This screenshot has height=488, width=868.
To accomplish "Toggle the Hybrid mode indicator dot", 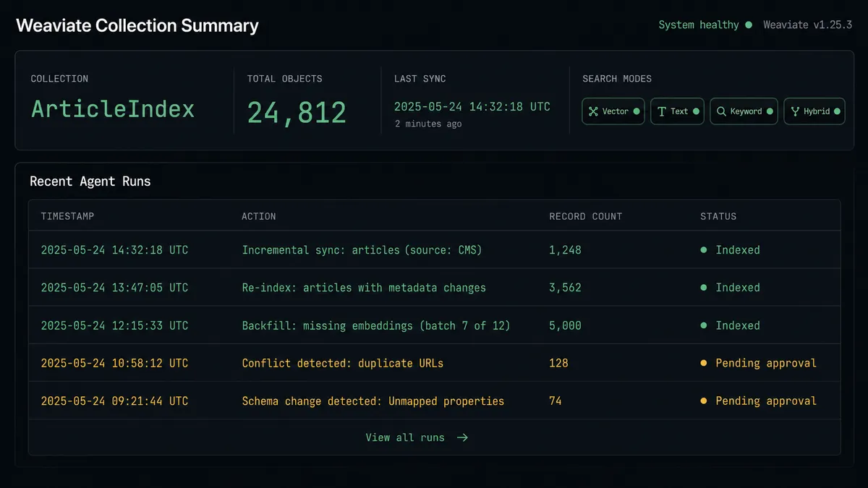I will [x=837, y=111].
